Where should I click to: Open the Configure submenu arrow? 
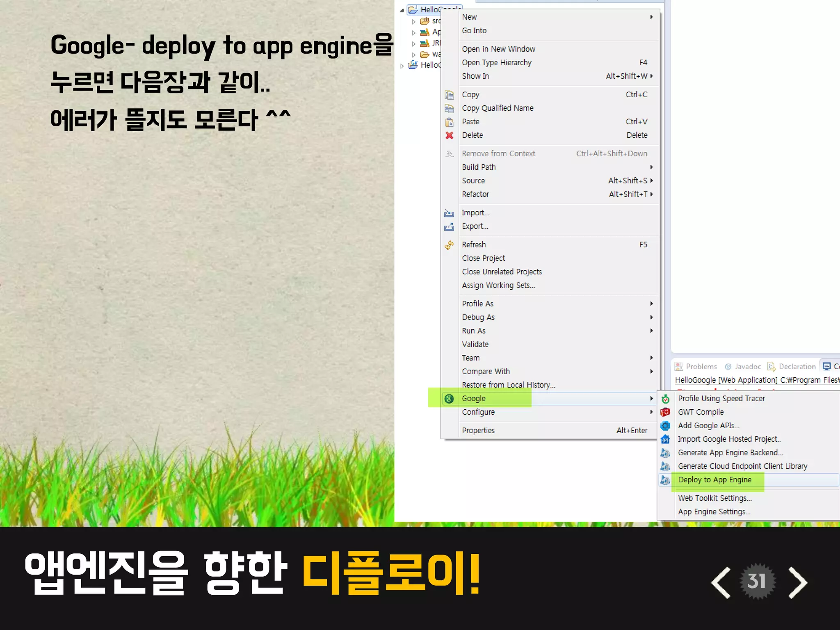pyautogui.click(x=651, y=412)
